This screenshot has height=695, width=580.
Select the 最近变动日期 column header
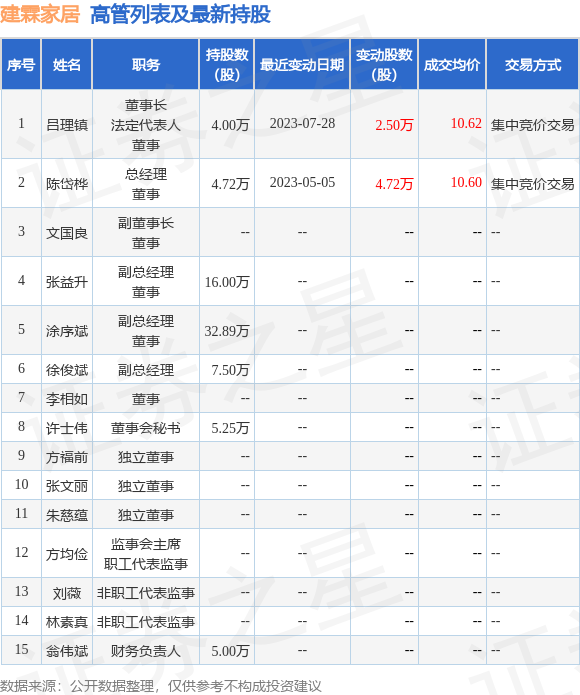(302, 65)
